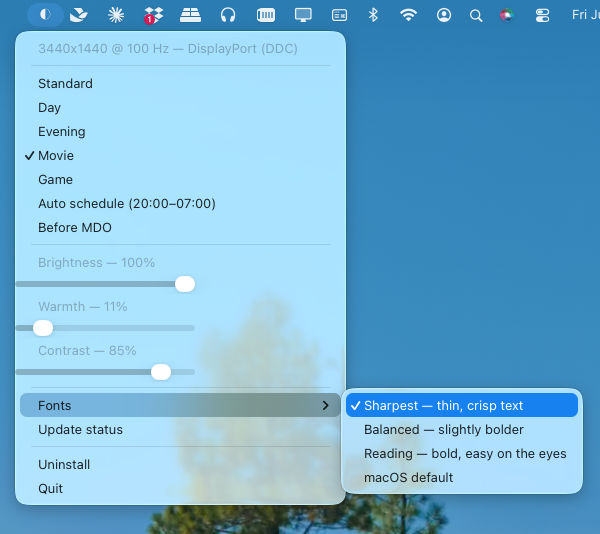The image size is (600, 534).
Task: Click the 3440x1440 @ 100 Hz display info
Action: coord(168,49)
